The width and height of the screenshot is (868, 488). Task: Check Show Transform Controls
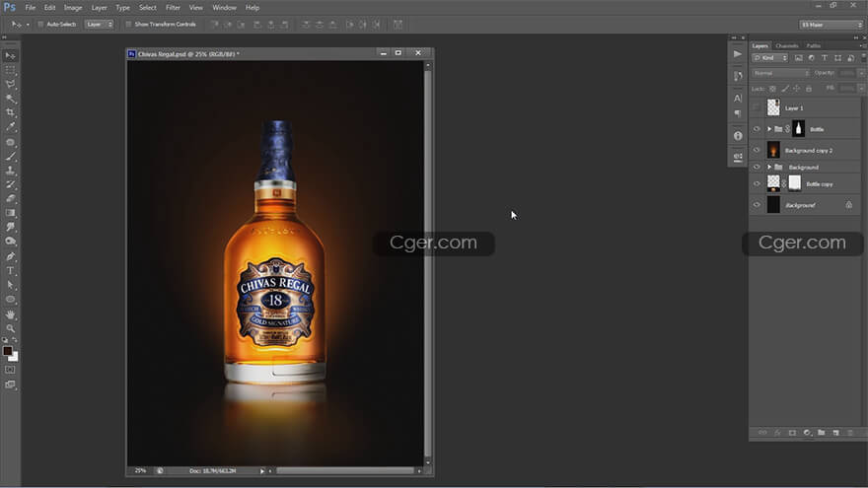point(128,25)
